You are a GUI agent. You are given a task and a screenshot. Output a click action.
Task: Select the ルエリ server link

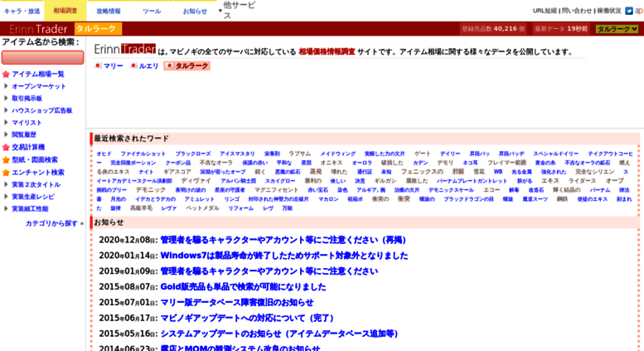click(x=148, y=66)
